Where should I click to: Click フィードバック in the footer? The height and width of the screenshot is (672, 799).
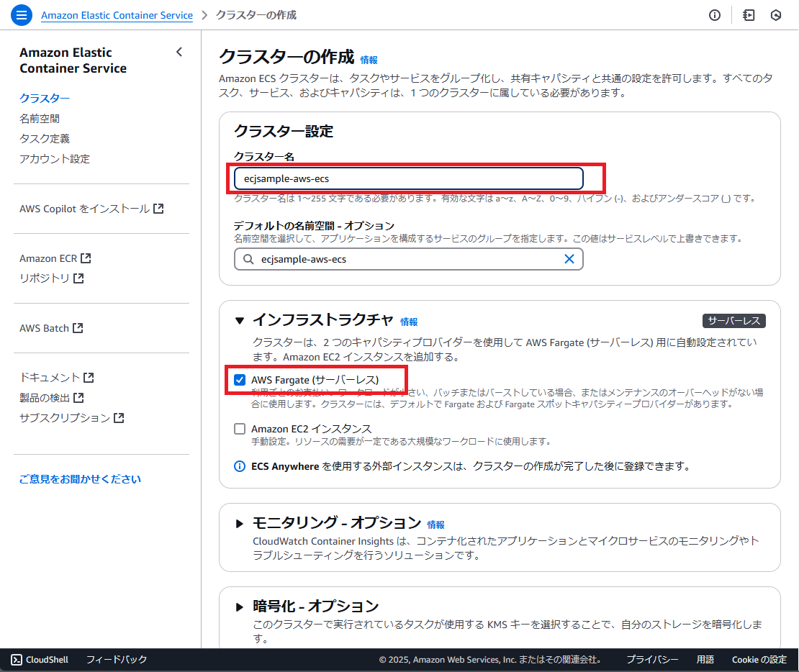point(117,660)
